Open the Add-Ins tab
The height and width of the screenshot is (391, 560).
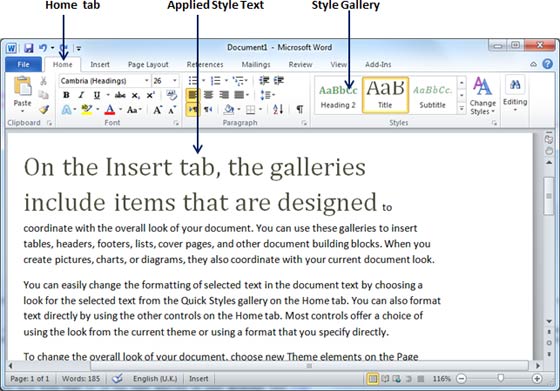pos(378,65)
